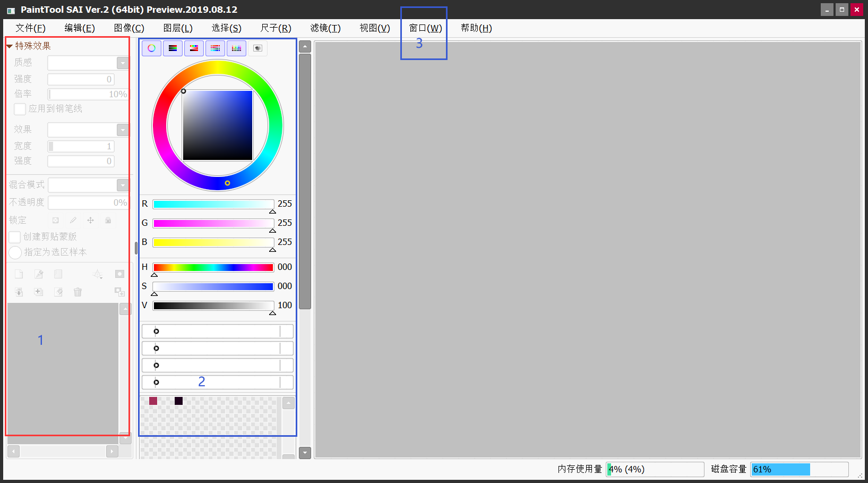Click the 宽度 width field
Screen dimensions: 868x483
tap(81, 146)
